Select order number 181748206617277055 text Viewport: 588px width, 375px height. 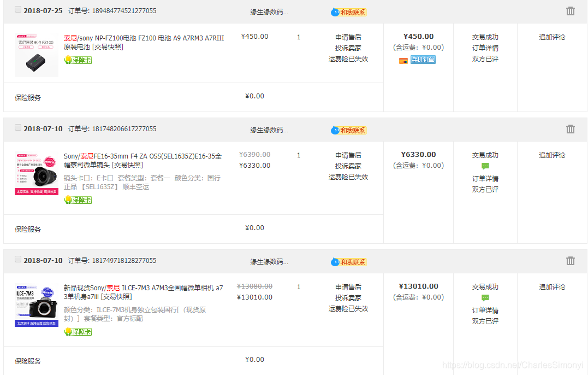[x=124, y=129]
